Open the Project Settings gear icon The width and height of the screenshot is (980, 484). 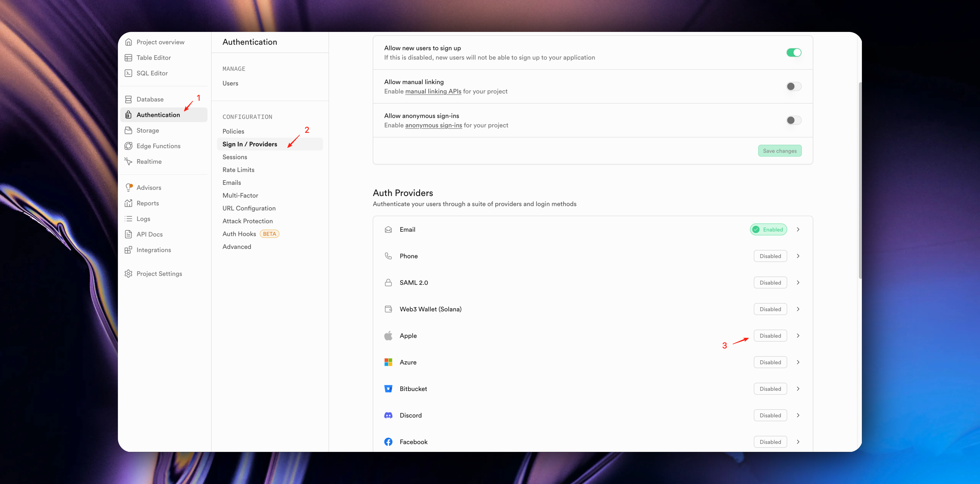pyautogui.click(x=128, y=274)
